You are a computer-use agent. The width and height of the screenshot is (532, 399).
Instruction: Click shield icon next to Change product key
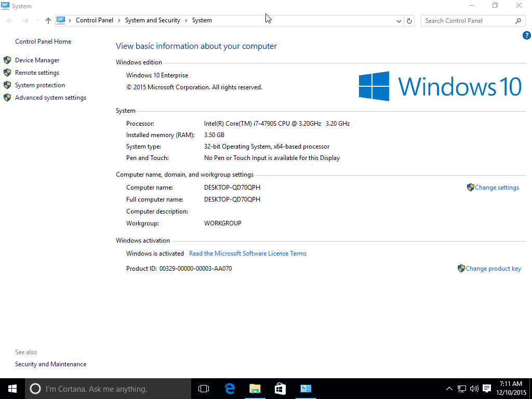[461, 269]
